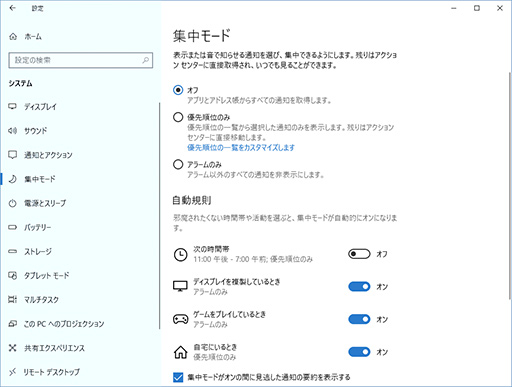The width and height of the screenshot is (512, 387).
Task: Minimize the Settings window
Action: (x=454, y=8)
